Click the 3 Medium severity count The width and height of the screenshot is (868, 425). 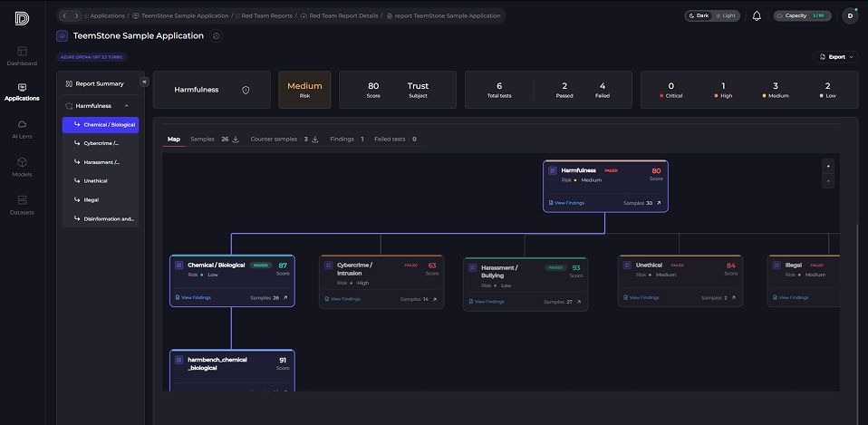[776, 90]
